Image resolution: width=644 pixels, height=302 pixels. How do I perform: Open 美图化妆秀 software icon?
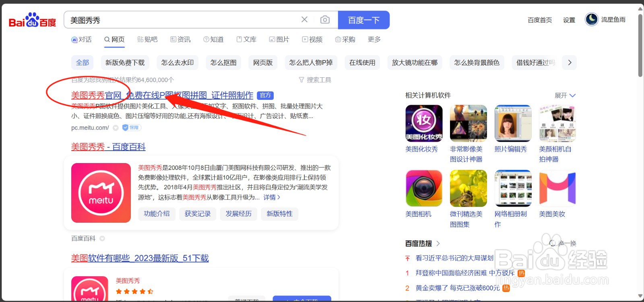click(x=424, y=123)
